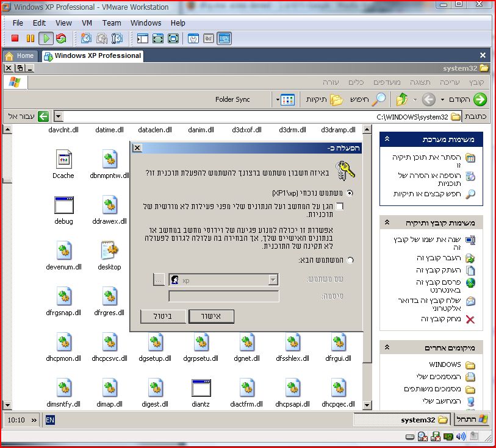Click the OK (אישור) button in dialog
Screen dimensions: 496x448
pyautogui.click(x=211, y=316)
